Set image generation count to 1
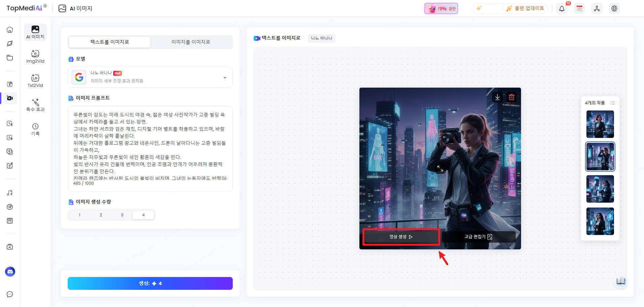This screenshot has height=307, width=644. pos(79,215)
